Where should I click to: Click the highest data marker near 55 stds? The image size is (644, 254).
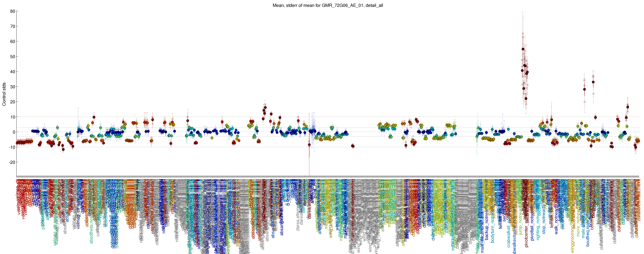(x=523, y=49)
